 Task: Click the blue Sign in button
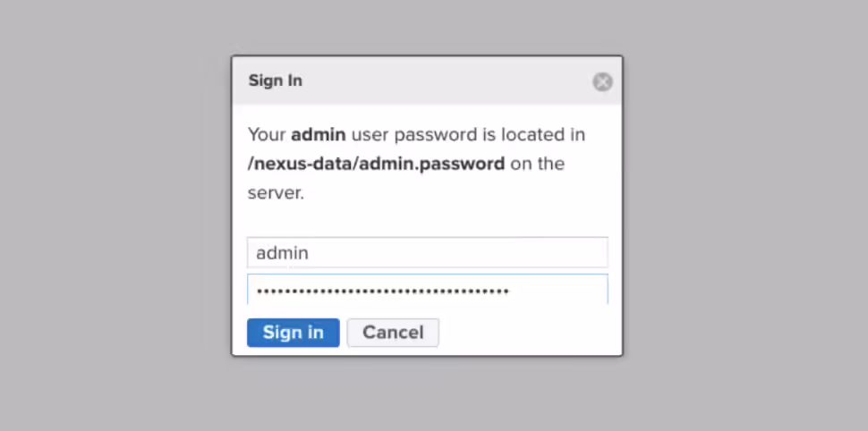point(293,333)
